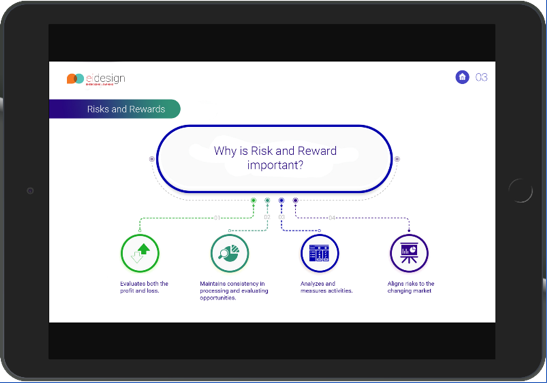The width and height of the screenshot is (547, 383).
Task: Click the home icon
Action: coord(462,77)
